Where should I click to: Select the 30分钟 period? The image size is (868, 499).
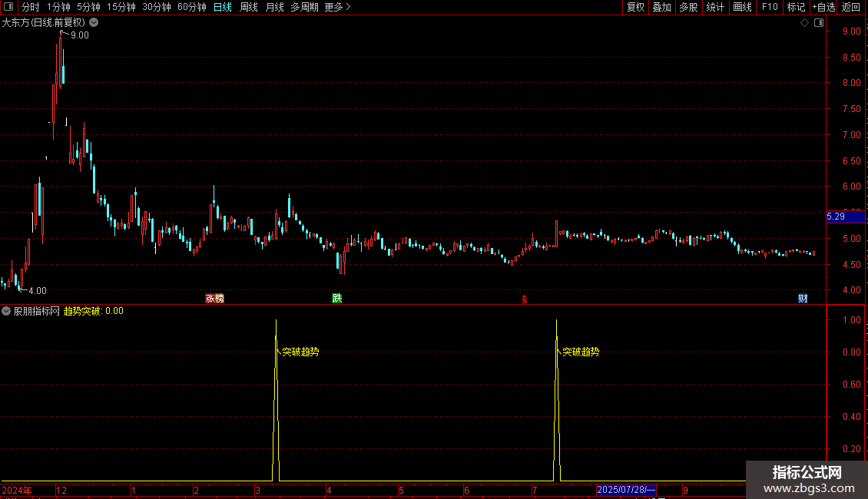156,7
